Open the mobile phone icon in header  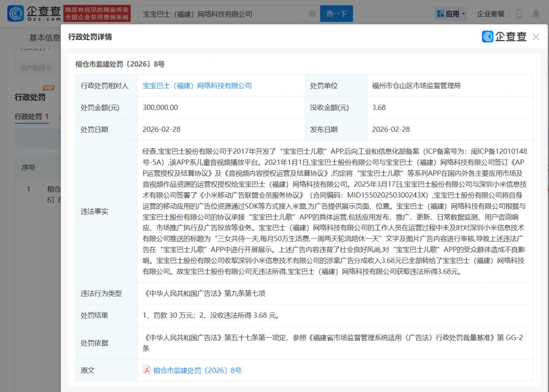(519, 14)
